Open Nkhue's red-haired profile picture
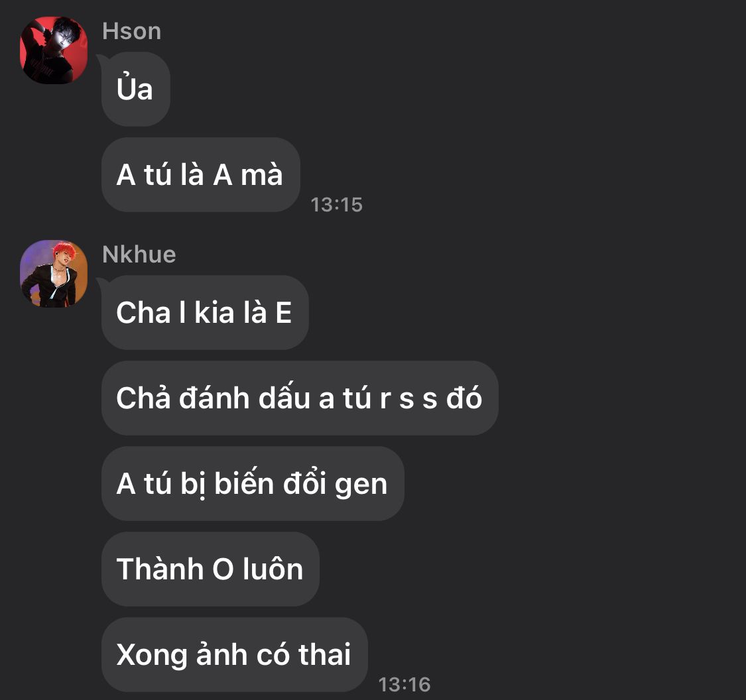 (54, 273)
